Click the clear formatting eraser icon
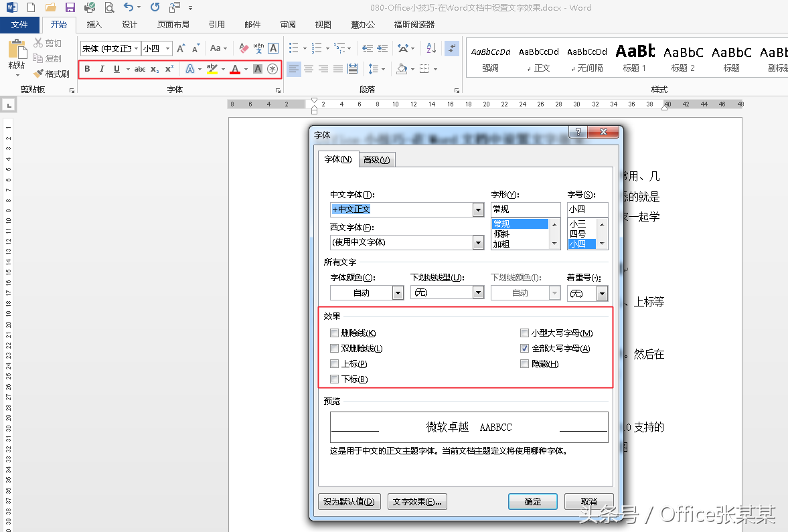Viewport: 788px width, 532px height. [x=244, y=48]
